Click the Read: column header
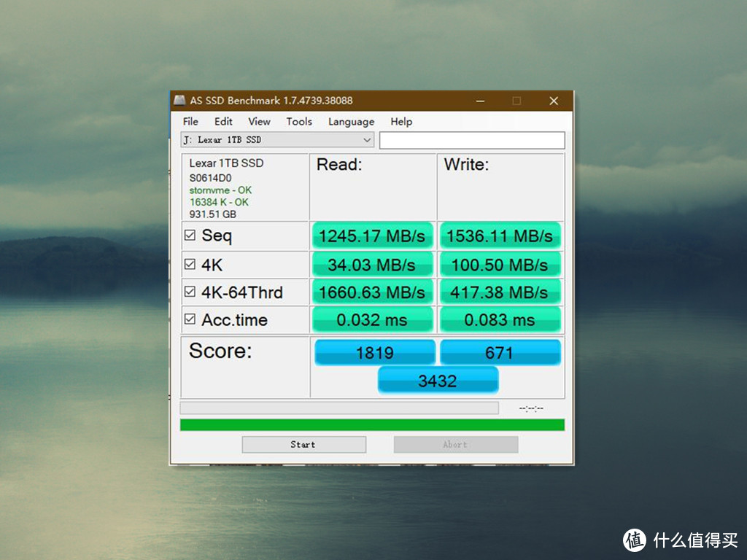Viewport: 747px width, 560px height. (x=340, y=165)
